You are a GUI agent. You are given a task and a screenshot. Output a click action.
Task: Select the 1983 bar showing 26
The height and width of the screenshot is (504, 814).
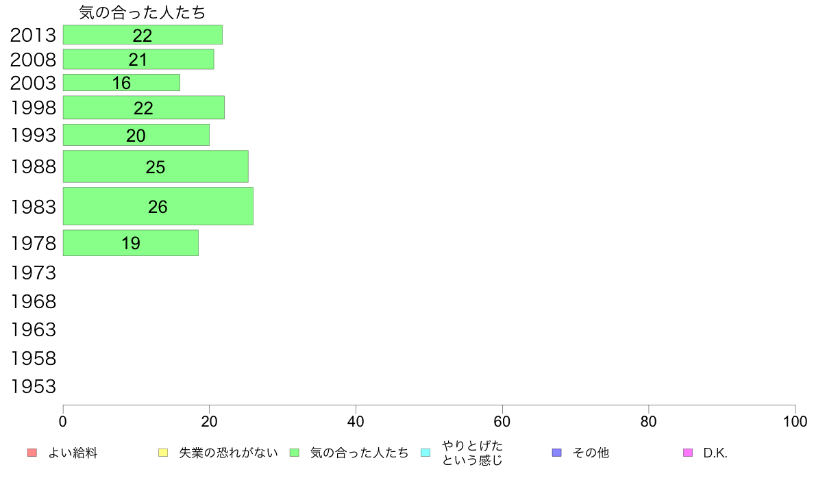coord(158,206)
